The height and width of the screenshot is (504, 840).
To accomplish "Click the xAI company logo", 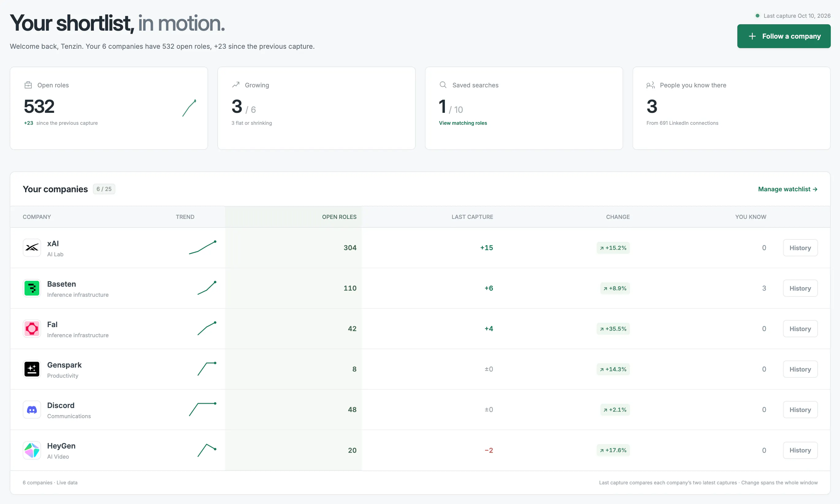I will point(32,248).
